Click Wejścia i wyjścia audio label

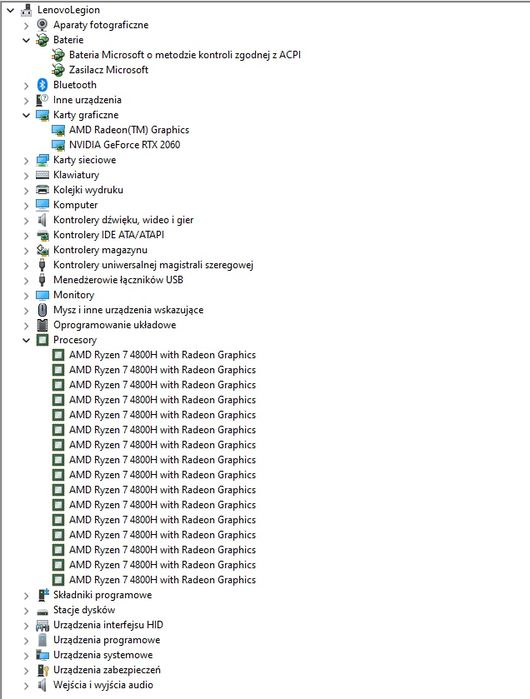103,685
